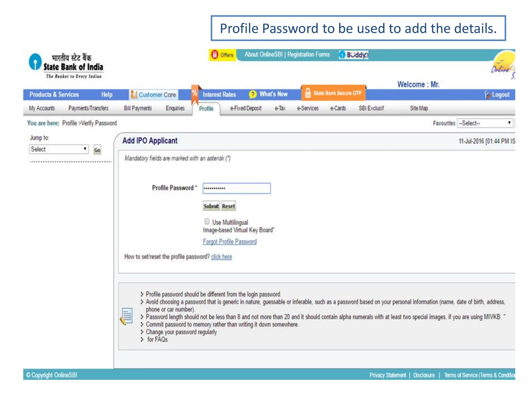Open the e-Tax tab

coord(280,108)
